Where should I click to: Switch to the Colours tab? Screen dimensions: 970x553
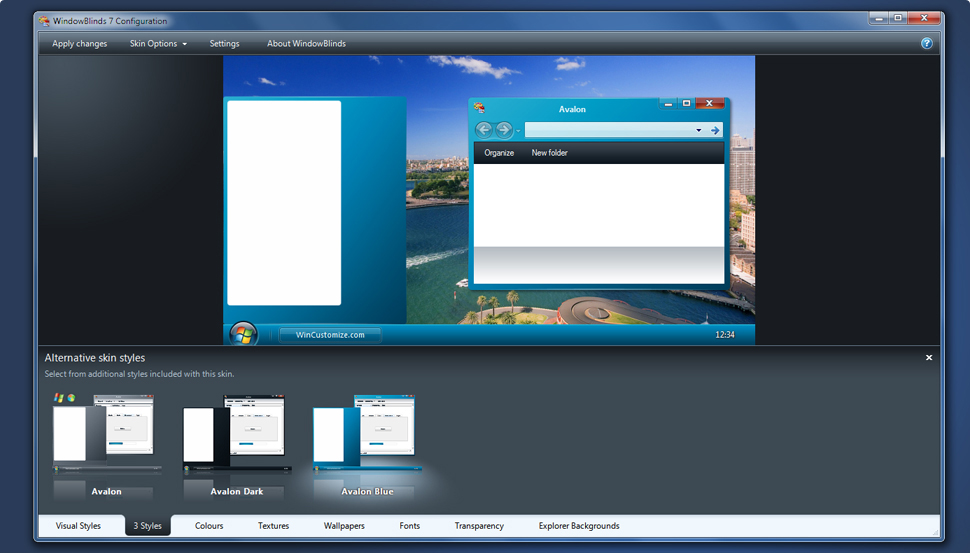coord(209,526)
